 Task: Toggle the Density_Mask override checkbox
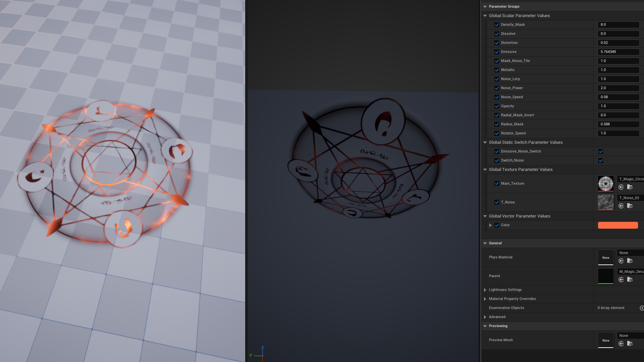(497, 25)
